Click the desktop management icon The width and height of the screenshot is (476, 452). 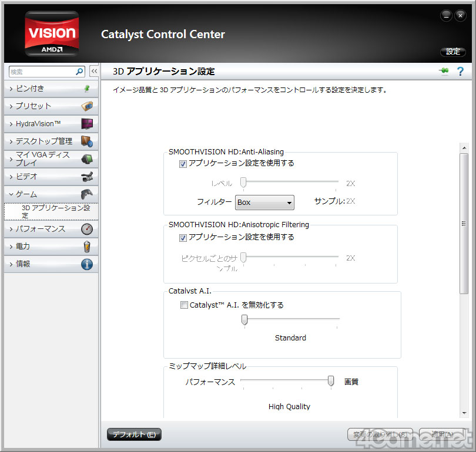[87, 141]
